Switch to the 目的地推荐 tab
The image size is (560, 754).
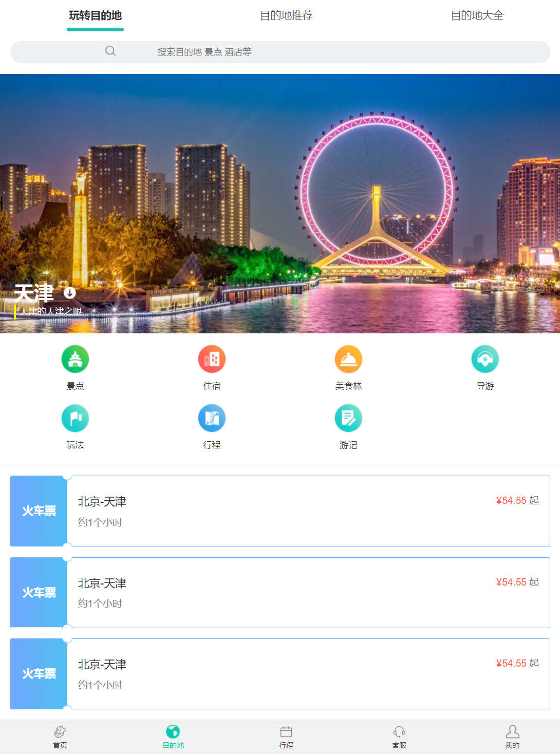286,15
